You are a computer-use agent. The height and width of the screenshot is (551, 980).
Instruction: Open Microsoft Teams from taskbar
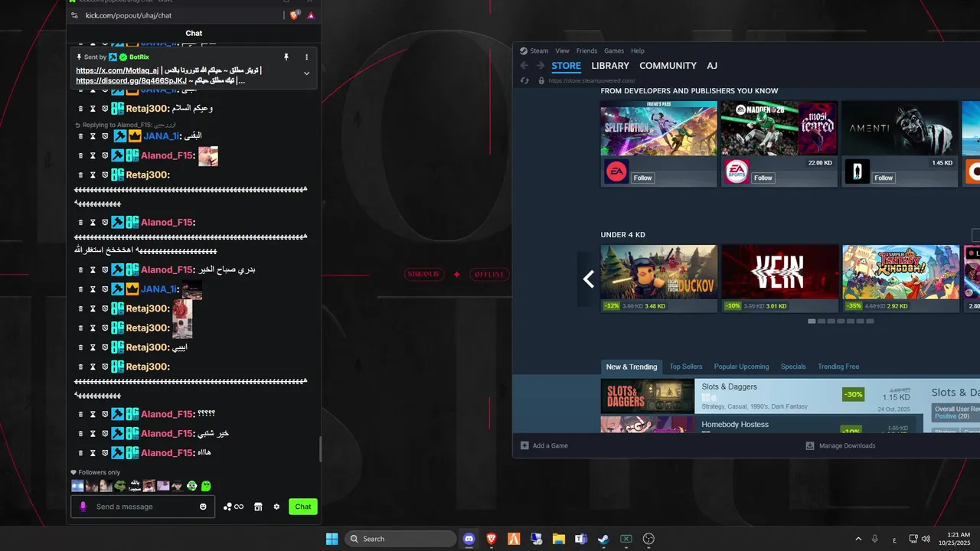(581, 539)
